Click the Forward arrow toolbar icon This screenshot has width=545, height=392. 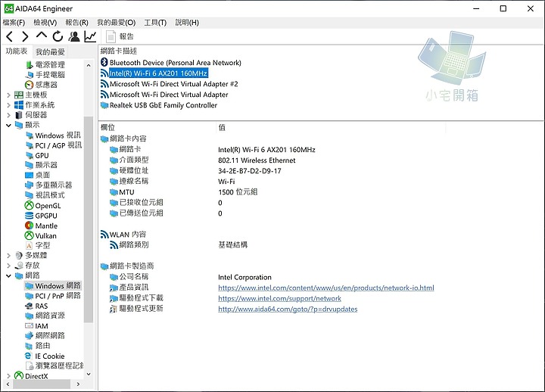click(25, 36)
